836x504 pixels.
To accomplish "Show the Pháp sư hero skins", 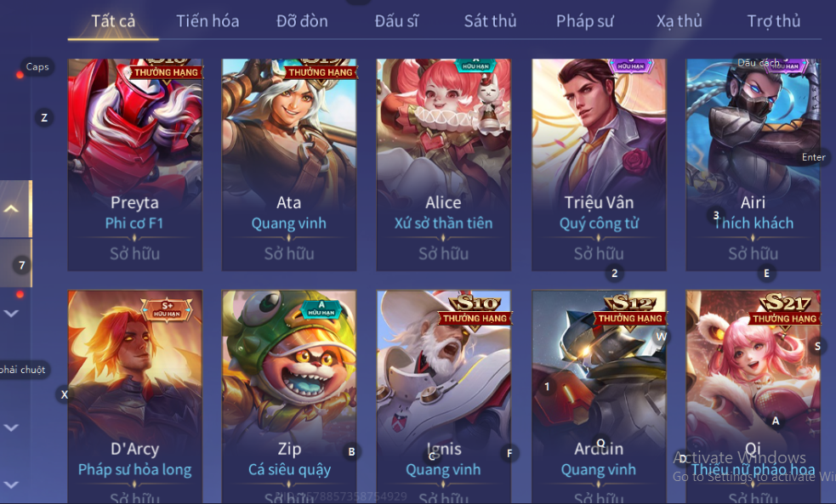I will pos(585,21).
